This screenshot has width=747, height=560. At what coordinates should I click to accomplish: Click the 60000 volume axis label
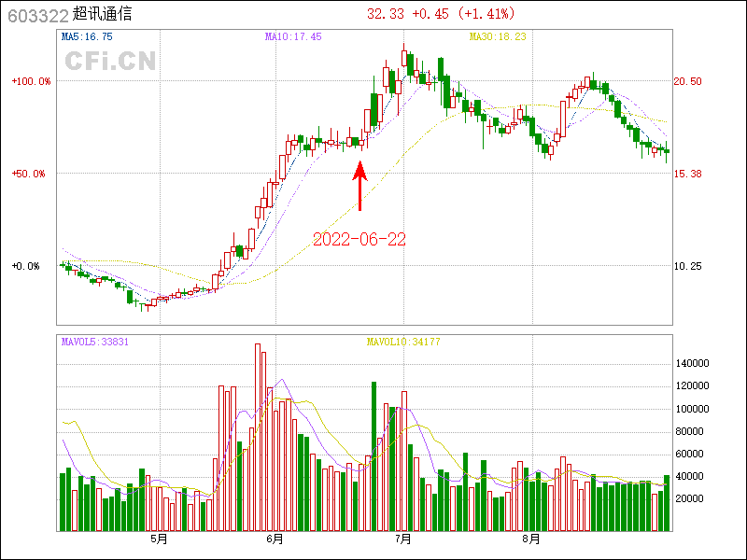(x=689, y=454)
